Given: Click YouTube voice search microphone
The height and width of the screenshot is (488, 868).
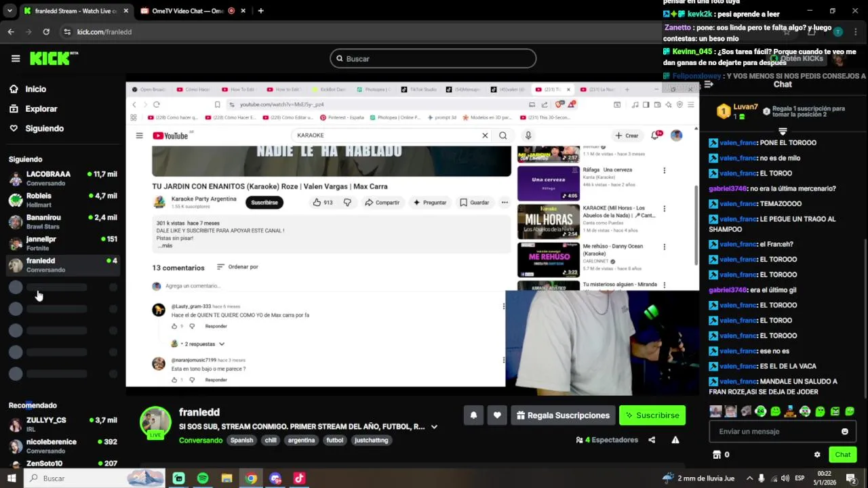Looking at the screenshot, I should coord(528,136).
